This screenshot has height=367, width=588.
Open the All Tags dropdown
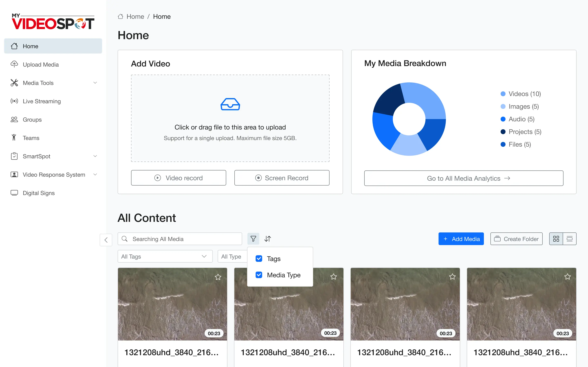pyautogui.click(x=165, y=256)
